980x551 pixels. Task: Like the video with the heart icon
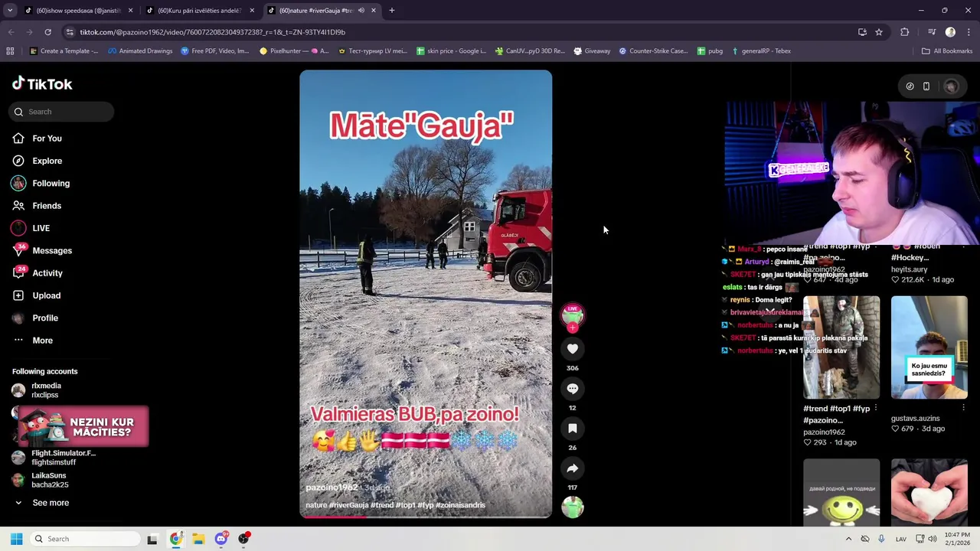tap(572, 349)
